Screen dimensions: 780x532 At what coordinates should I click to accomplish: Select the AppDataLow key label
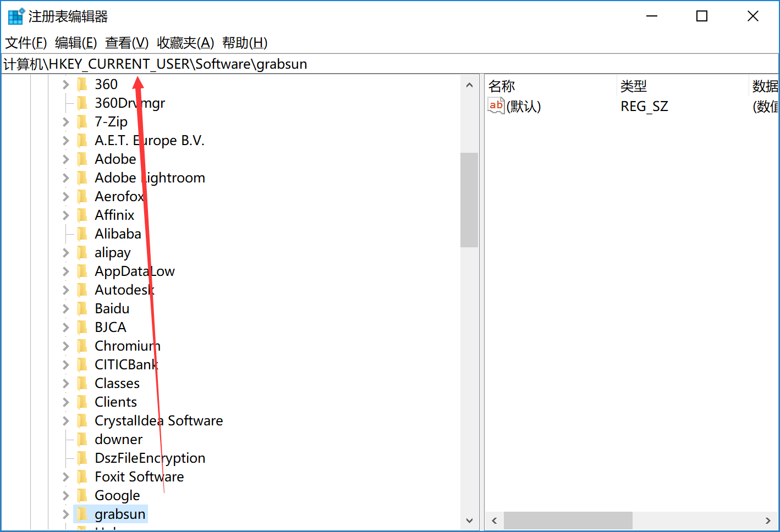tap(135, 271)
